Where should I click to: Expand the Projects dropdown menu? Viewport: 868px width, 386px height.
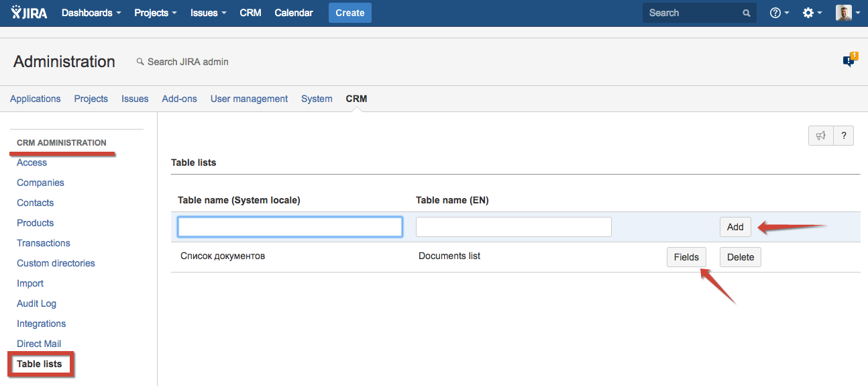(155, 13)
